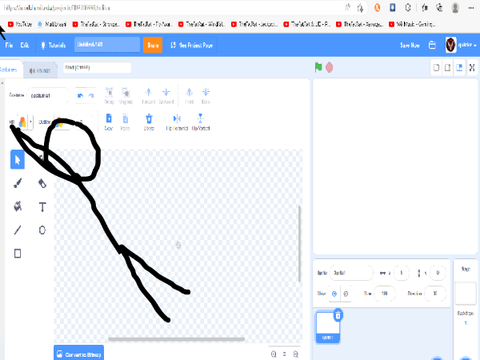480x360 pixels.
Task: Select the Stage backdrop thumbnail
Action: point(466,293)
